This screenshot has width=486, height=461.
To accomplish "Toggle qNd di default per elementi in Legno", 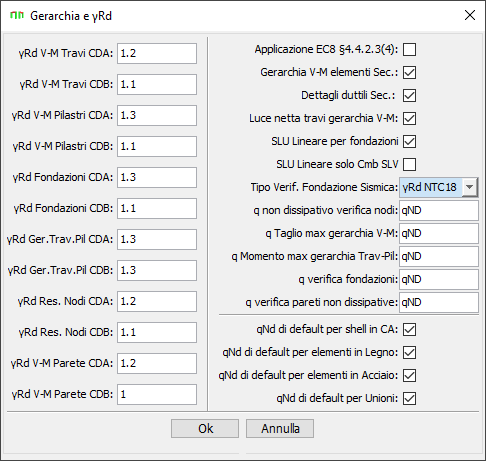I will pyautogui.click(x=409, y=352).
